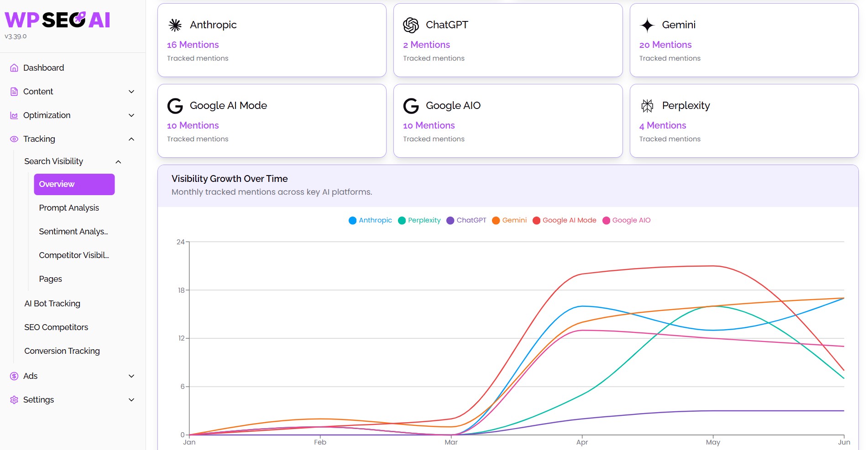
Task: Toggle Anthropic series in chart legend
Action: pos(370,220)
